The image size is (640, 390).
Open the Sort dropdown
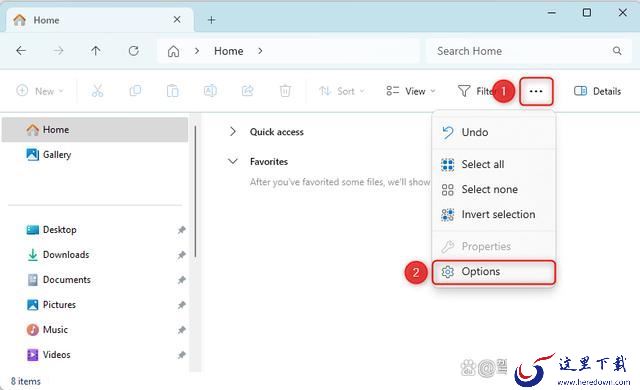coord(341,91)
